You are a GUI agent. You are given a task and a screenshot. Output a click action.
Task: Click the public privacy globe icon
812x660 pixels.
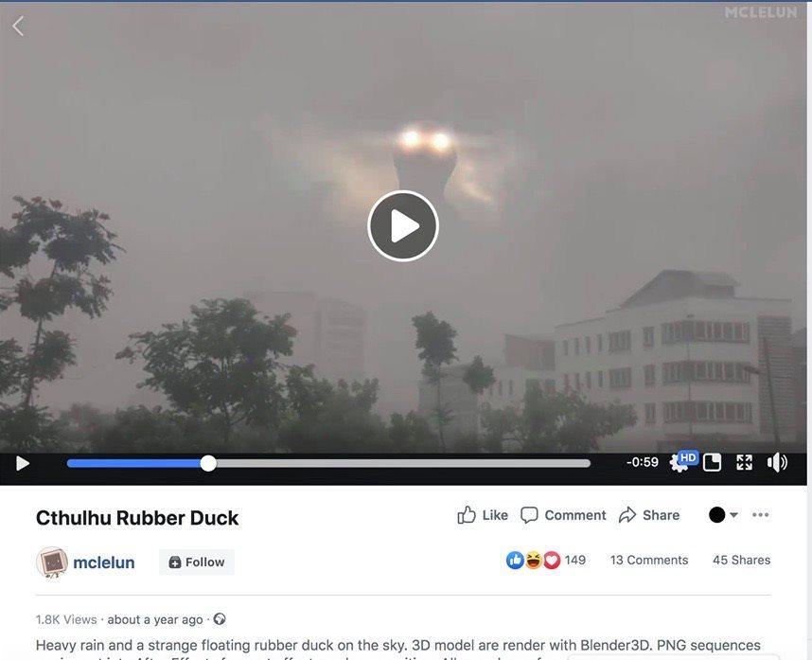(220, 619)
